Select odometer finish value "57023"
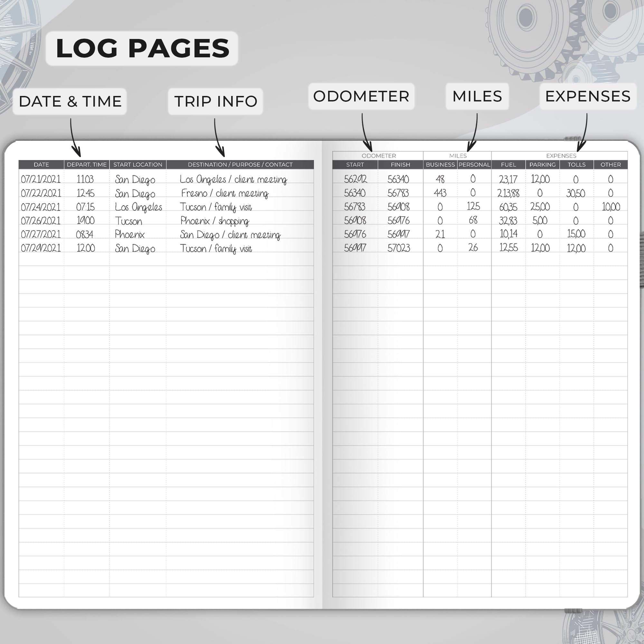This screenshot has height=644, width=644. pos(399,248)
